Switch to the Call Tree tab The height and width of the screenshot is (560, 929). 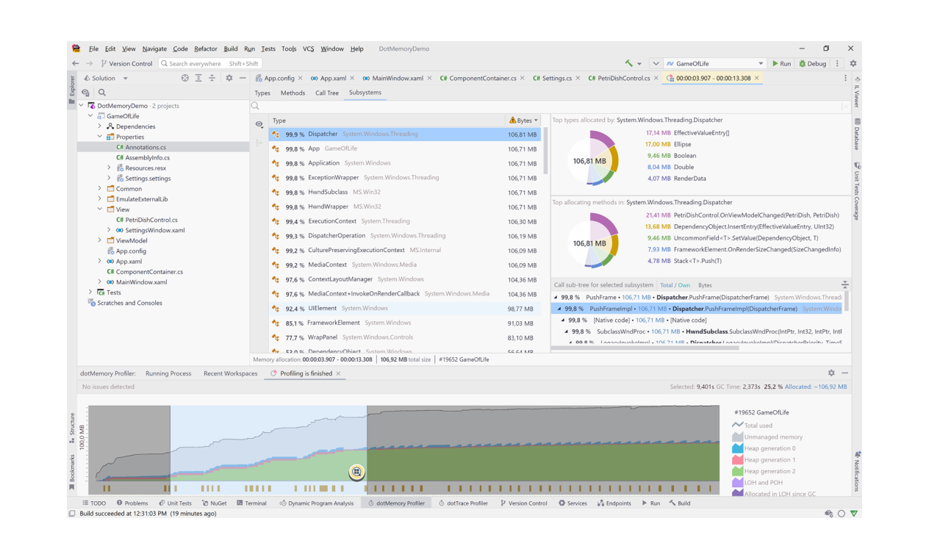[327, 93]
